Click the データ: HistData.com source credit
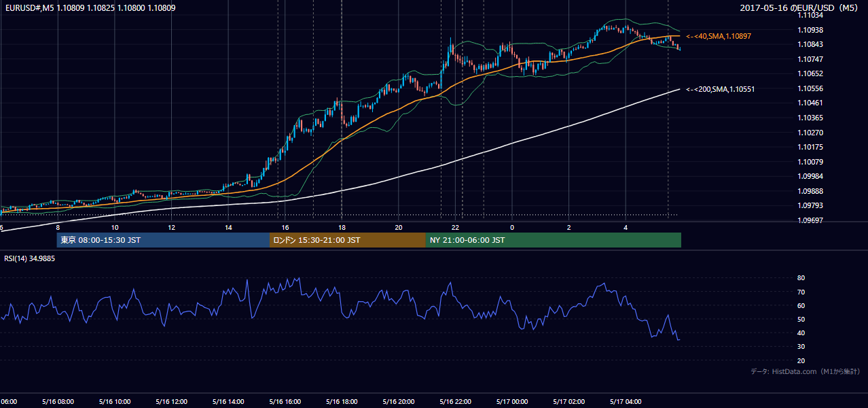 (806, 371)
